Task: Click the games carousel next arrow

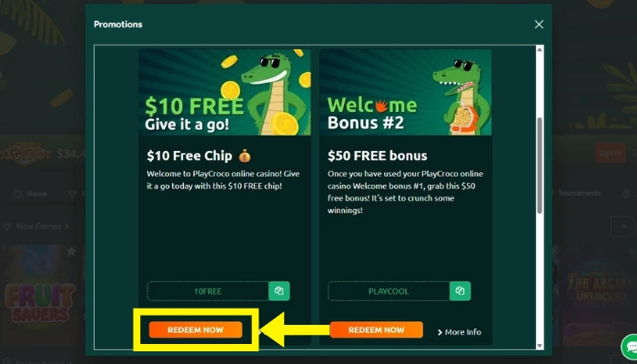Action: coord(623,227)
